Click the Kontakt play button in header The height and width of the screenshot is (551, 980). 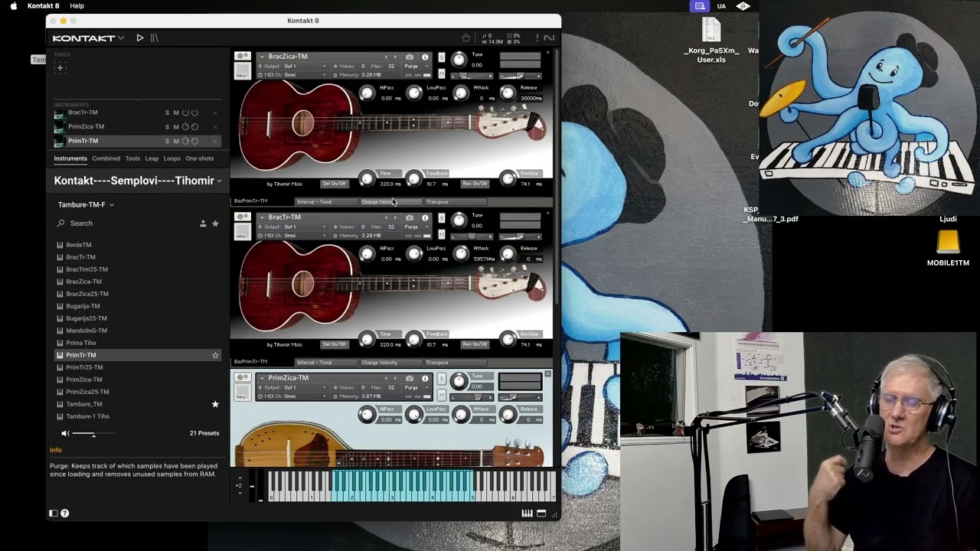click(x=139, y=37)
